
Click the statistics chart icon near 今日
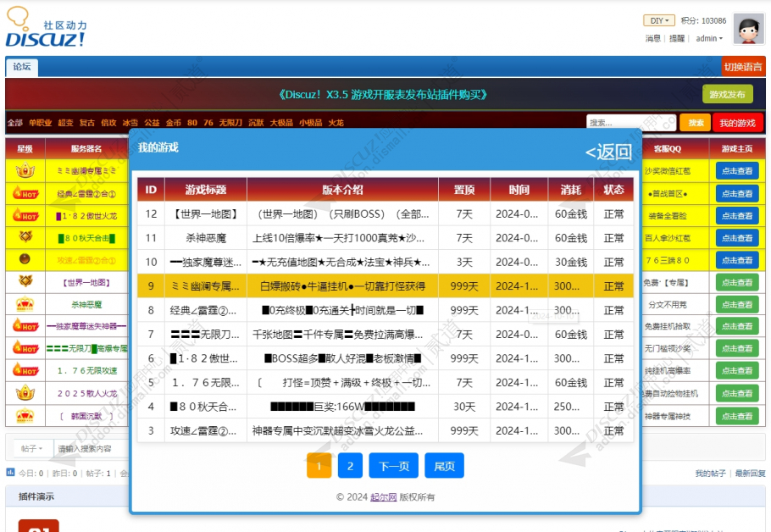coord(10,473)
